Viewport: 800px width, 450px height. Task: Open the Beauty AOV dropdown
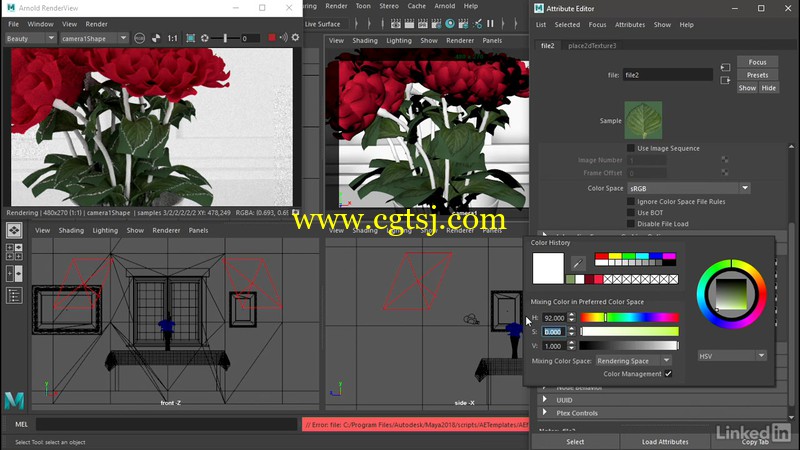tap(30, 38)
